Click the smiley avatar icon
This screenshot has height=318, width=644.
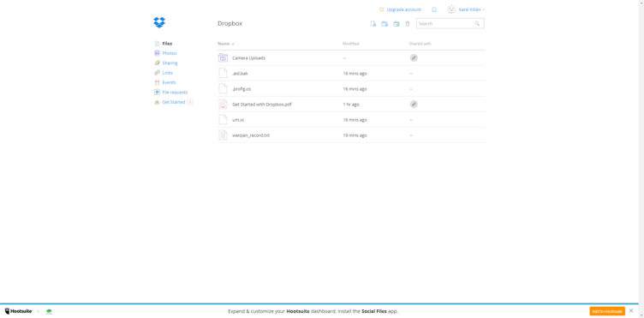pyautogui.click(x=451, y=9)
